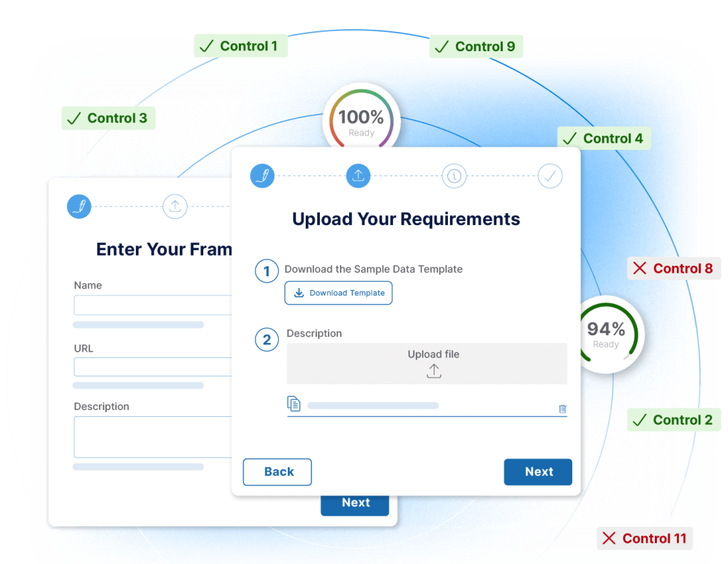Select the failed Control 8 tag
This screenshot has width=728, height=564.
[674, 268]
